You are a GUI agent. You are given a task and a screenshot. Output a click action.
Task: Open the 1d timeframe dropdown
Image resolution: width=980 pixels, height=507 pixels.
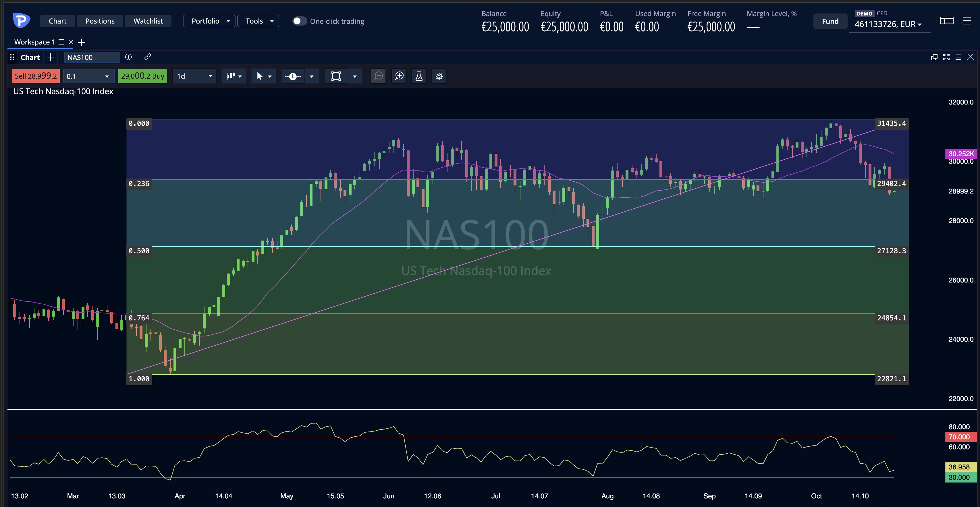[x=194, y=76]
